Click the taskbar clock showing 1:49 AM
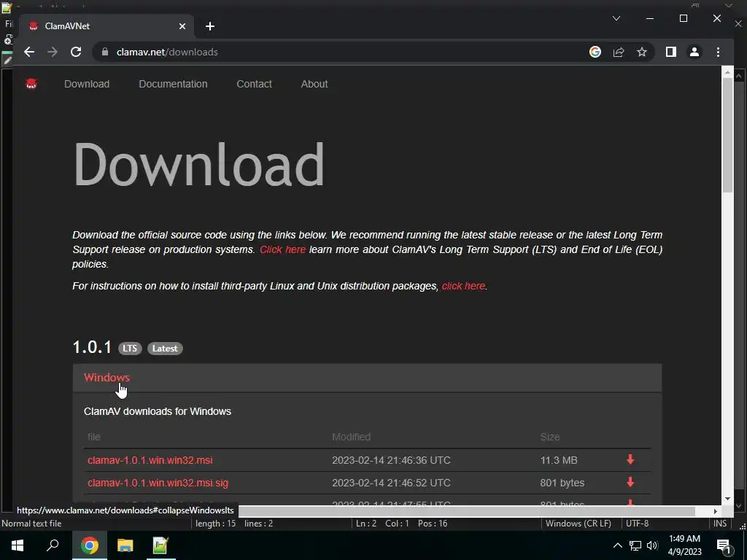 click(684, 545)
